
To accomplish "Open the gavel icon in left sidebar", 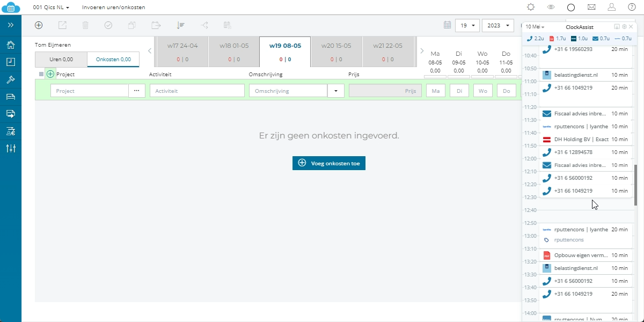I will coord(11,79).
